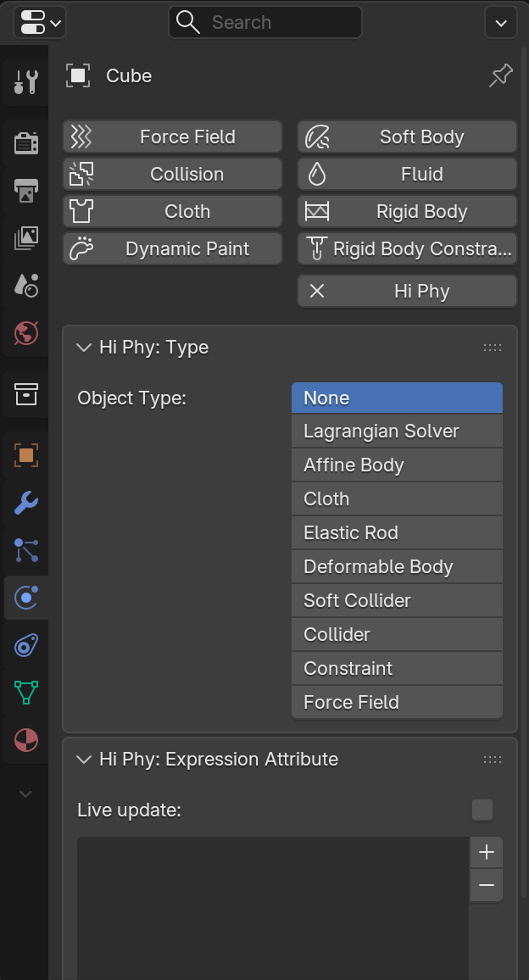Collapse Hi Phy: Expression Attribute panel
Viewport: 529px width, 980px height.
pos(83,760)
